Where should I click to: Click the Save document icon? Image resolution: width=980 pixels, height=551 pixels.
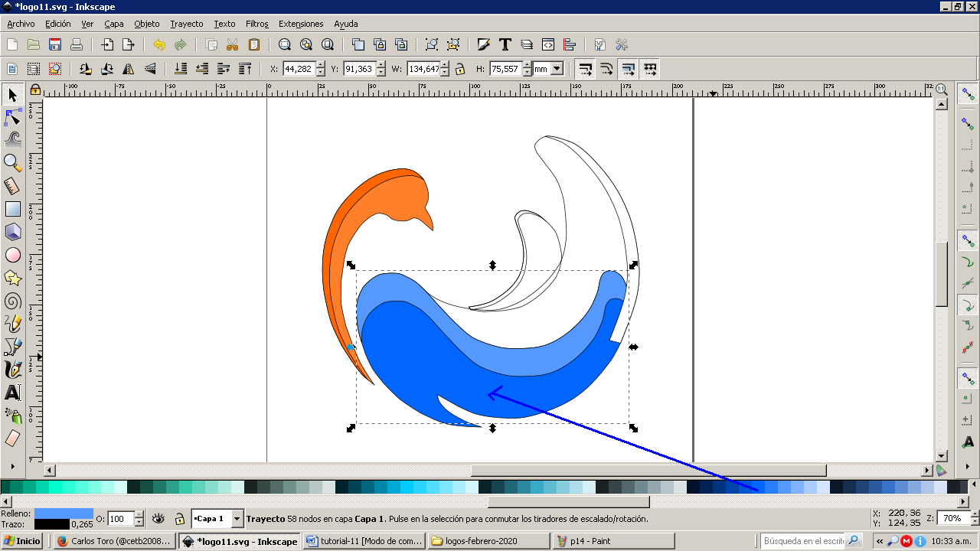[55, 44]
